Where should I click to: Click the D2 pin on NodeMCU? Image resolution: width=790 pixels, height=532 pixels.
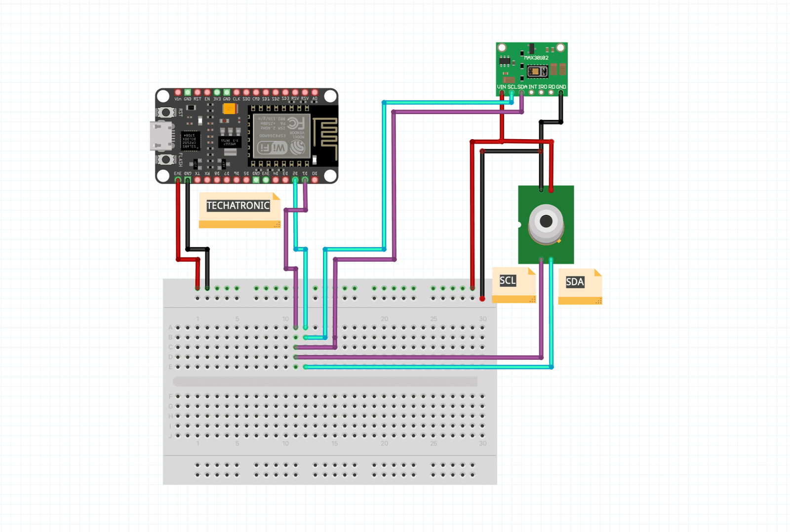(x=295, y=180)
